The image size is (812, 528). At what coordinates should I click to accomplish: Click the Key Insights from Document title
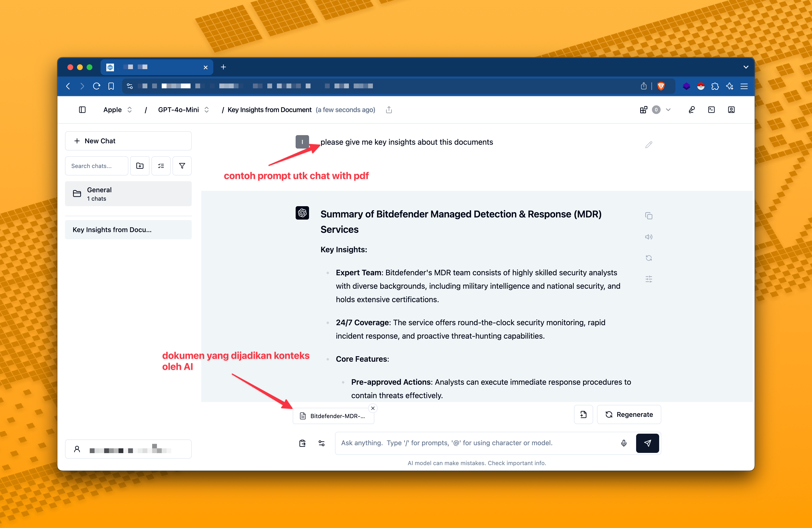point(269,109)
